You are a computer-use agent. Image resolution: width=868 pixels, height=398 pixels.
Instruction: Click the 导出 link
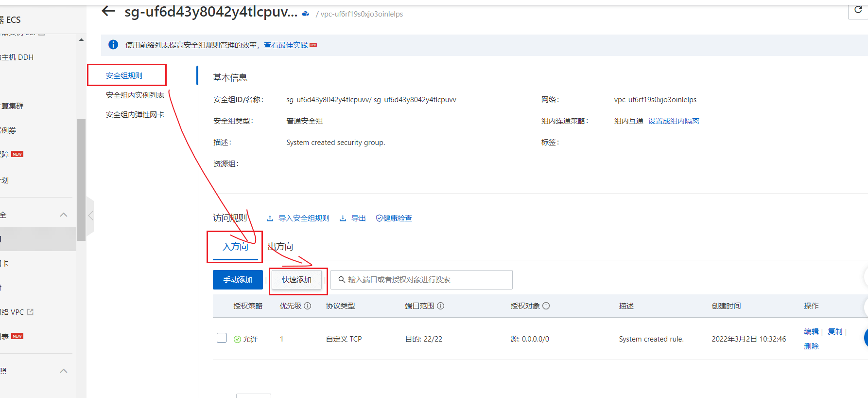[359, 218]
